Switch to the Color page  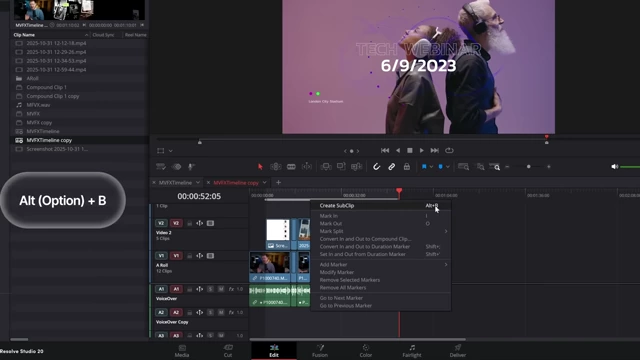[366, 351]
